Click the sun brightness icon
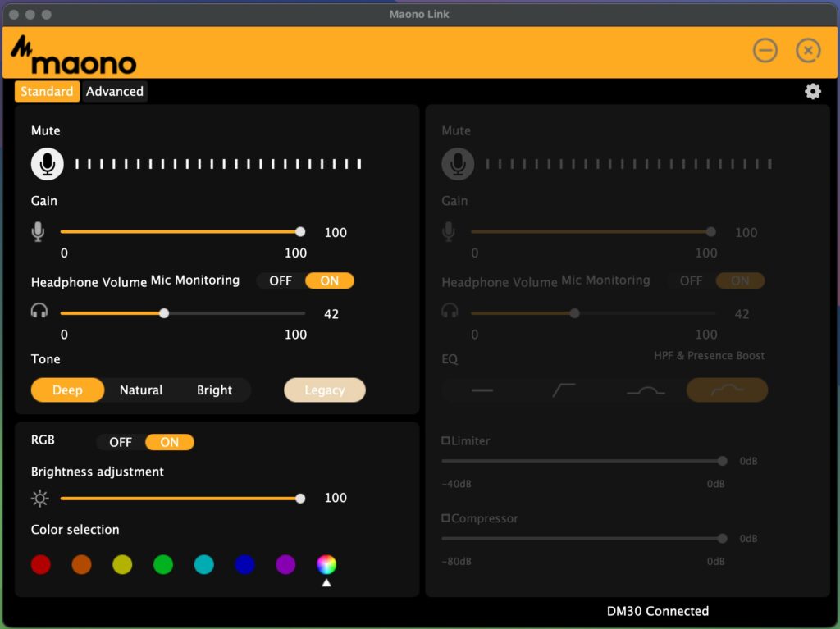The width and height of the screenshot is (840, 629). pos(39,499)
